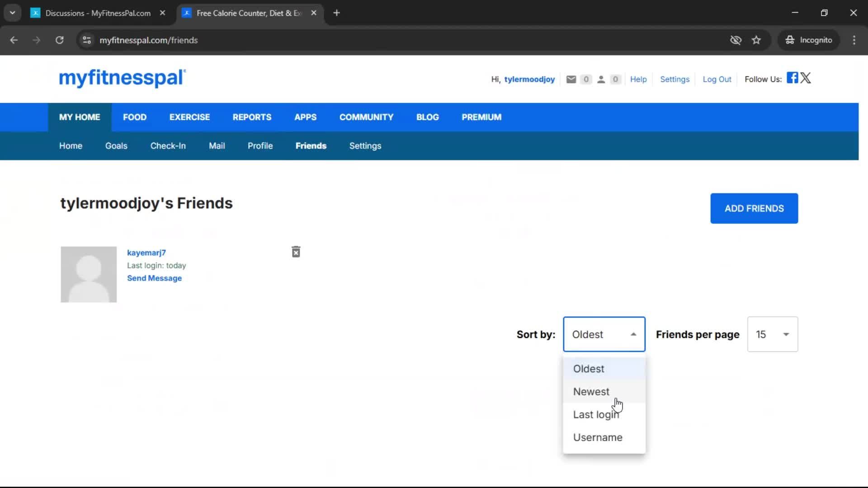This screenshot has height=488, width=868.
Task: Go to the Home submenu item
Action: (x=71, y=146)
